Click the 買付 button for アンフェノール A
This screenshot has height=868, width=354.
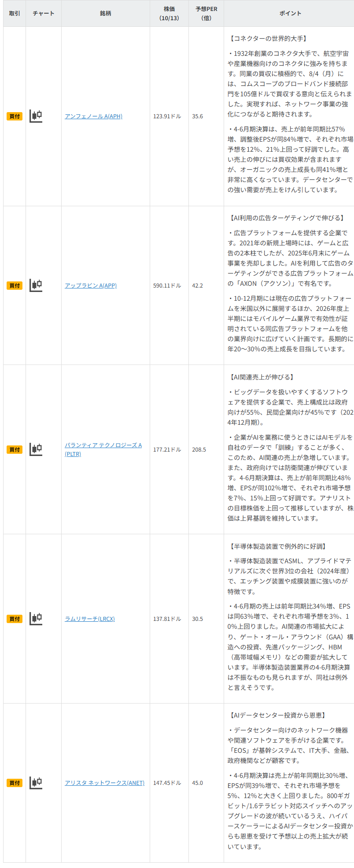click(15, 117)
